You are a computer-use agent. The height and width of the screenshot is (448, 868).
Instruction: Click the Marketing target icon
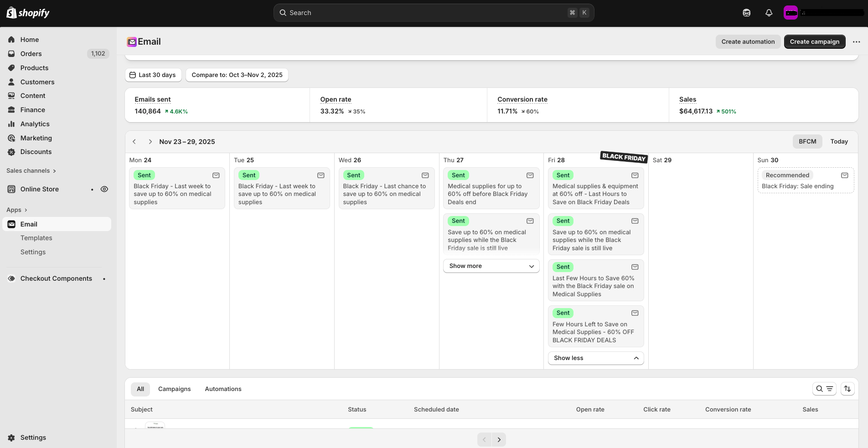(x=11, y=138)
